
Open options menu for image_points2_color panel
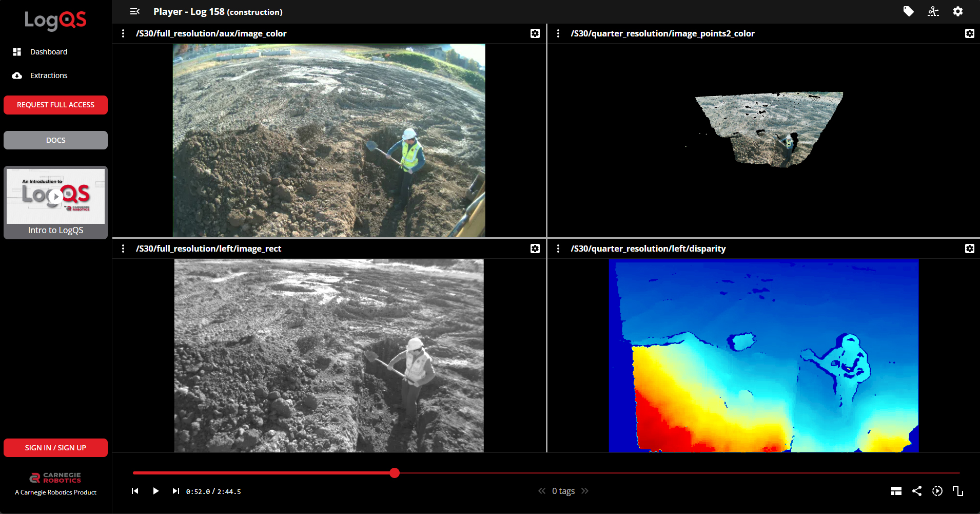(x=558, y=33)
